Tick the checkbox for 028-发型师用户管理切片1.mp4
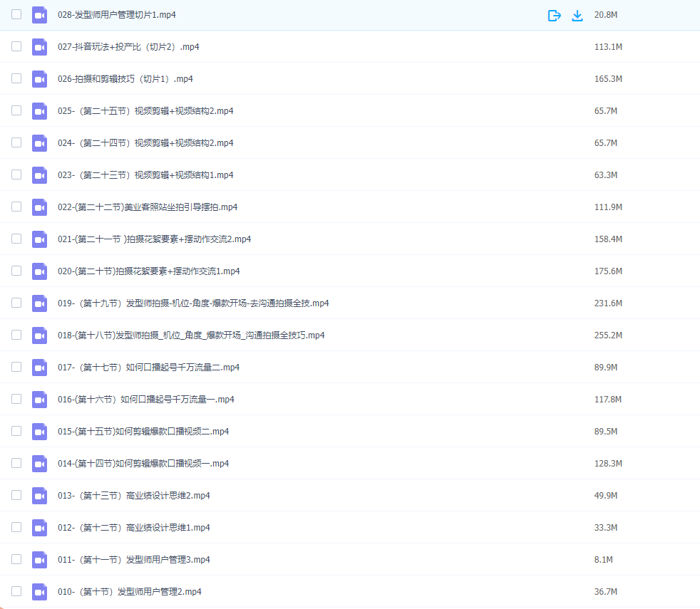Viewport: 700px width, 609px height. tap(16, 14)
